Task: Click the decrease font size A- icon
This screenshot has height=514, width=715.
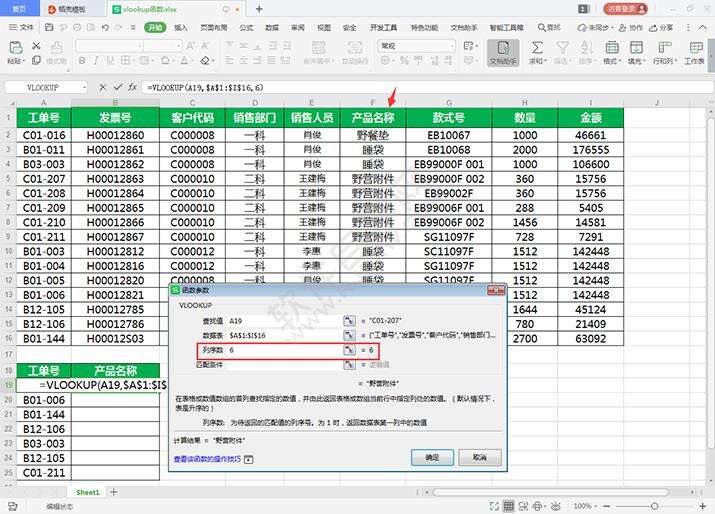Action: pos(206,46)
